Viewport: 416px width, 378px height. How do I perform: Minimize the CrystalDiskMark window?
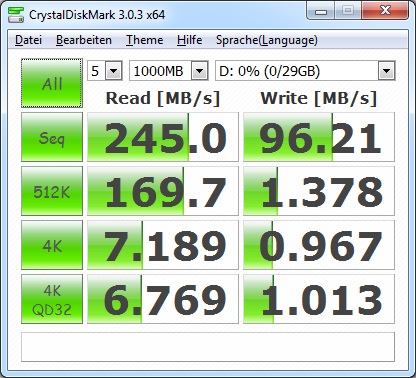tap(320, 11)
